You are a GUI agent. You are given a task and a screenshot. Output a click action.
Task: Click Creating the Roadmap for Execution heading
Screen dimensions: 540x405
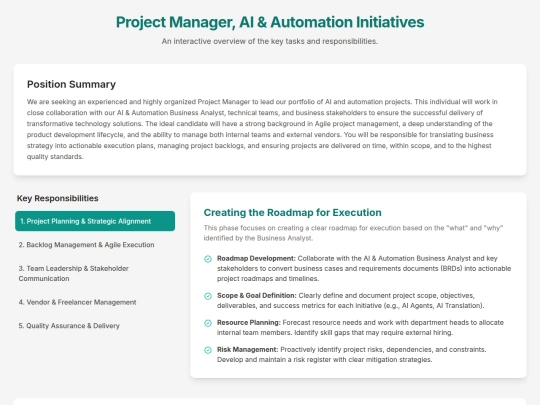click(x=292, y=212)
